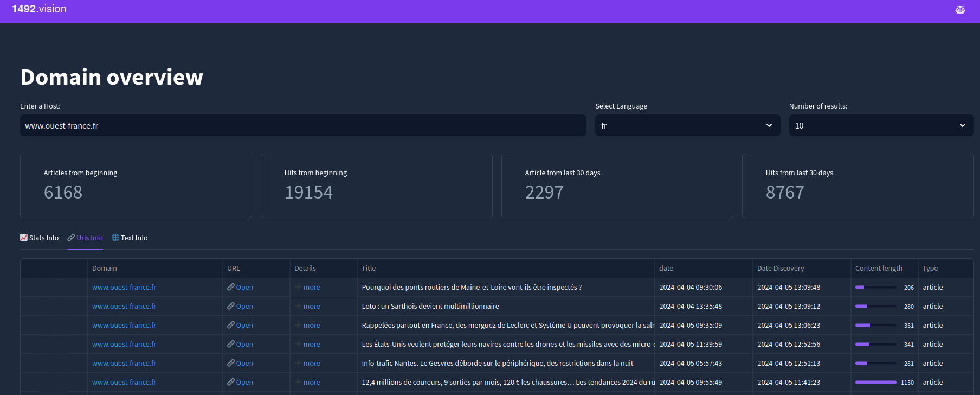Click link icon for the merguez recall row

click(x=231, y=325)
